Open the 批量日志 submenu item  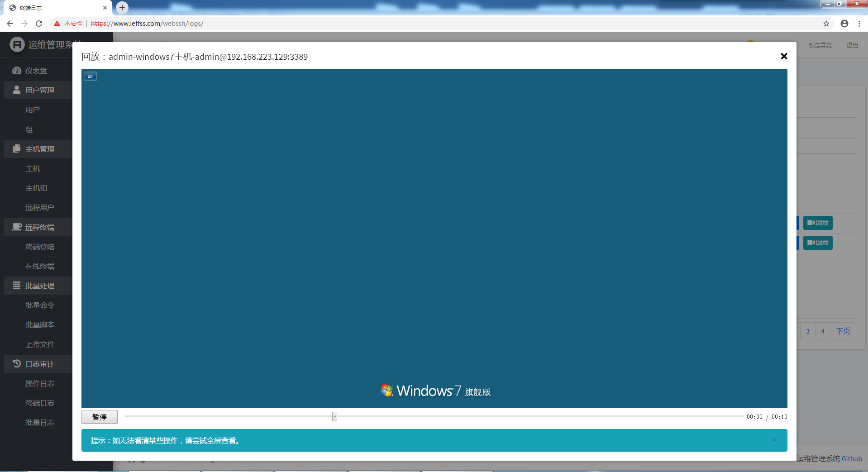[x=40, y=422]
